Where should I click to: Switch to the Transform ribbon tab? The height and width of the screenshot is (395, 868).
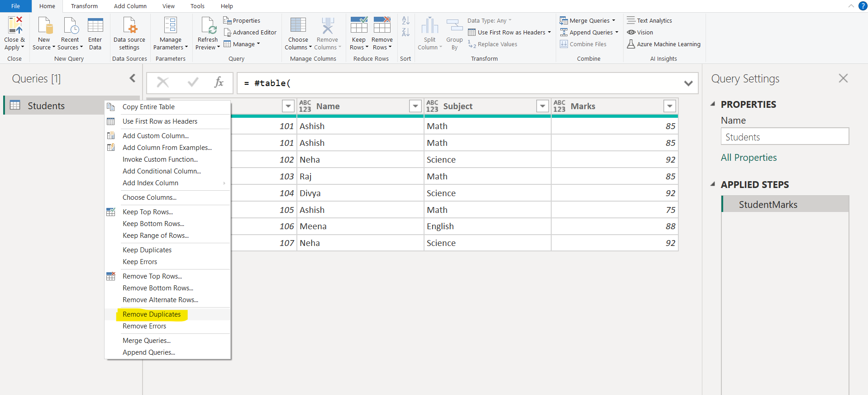(x=84, y=6)
